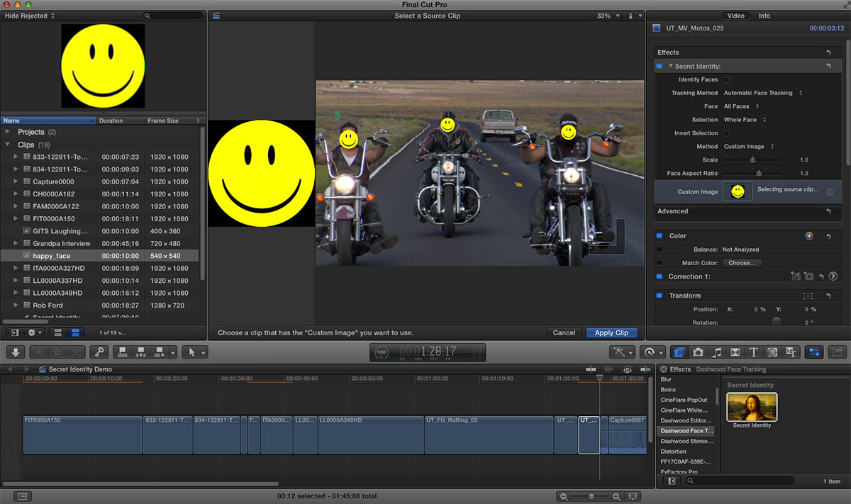Toggle the Secret Identity effect blue checkbox
This screenshot has height=504, width=851.
tap(659, 66)
